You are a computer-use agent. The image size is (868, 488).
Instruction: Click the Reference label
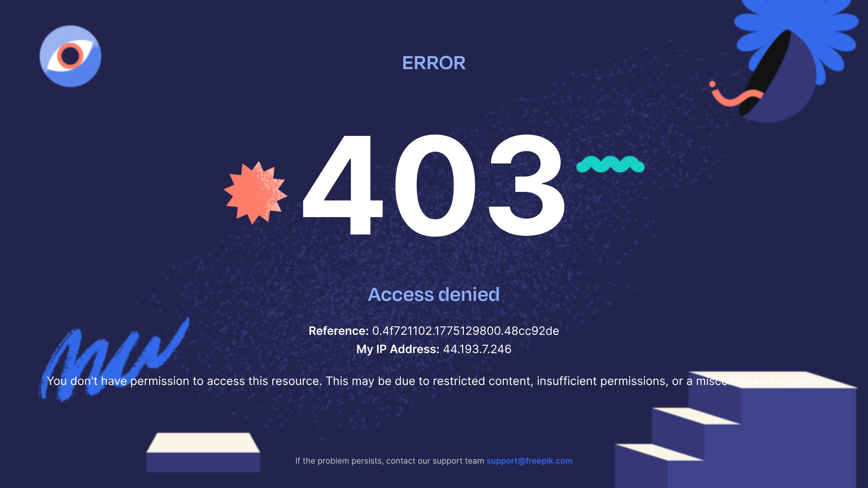tap(338, 331)
